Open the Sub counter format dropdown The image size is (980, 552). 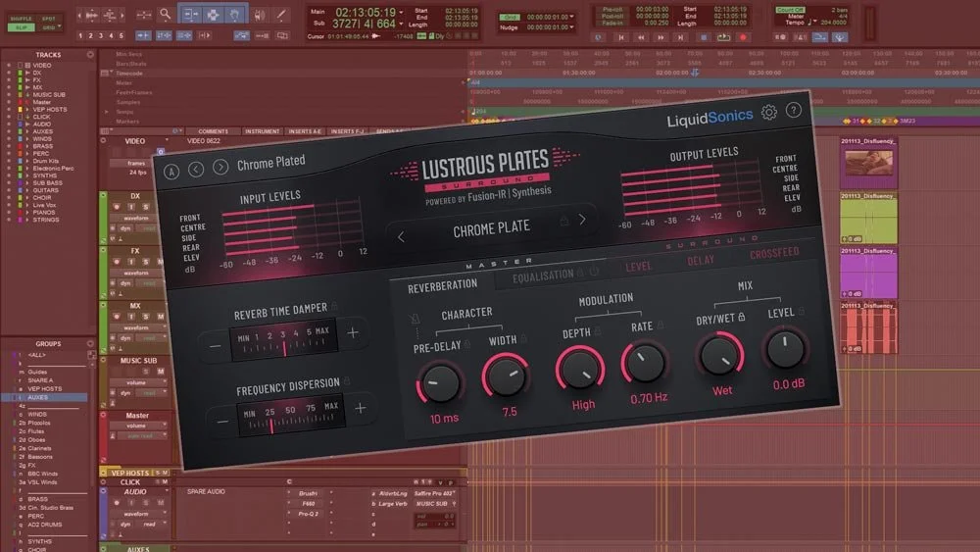tap(401, 25)
